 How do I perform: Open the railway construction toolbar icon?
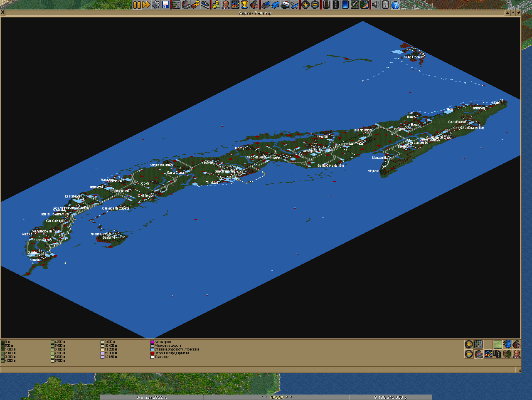[326, 5]
